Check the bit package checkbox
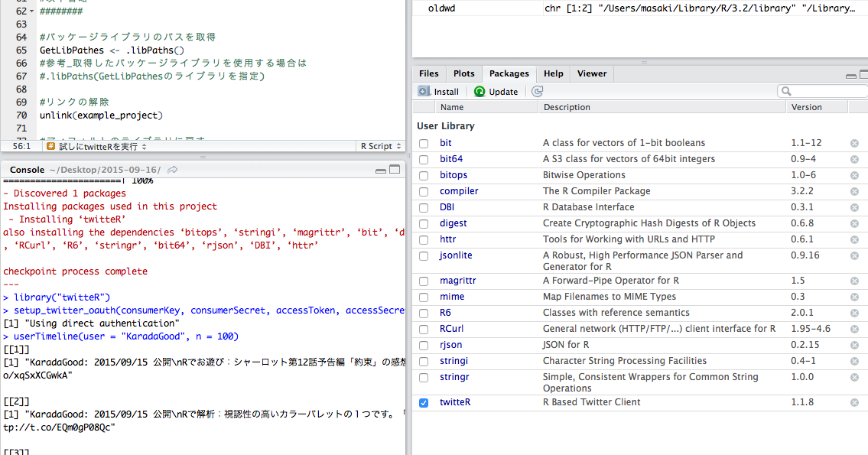 click(x=424, y=143)
